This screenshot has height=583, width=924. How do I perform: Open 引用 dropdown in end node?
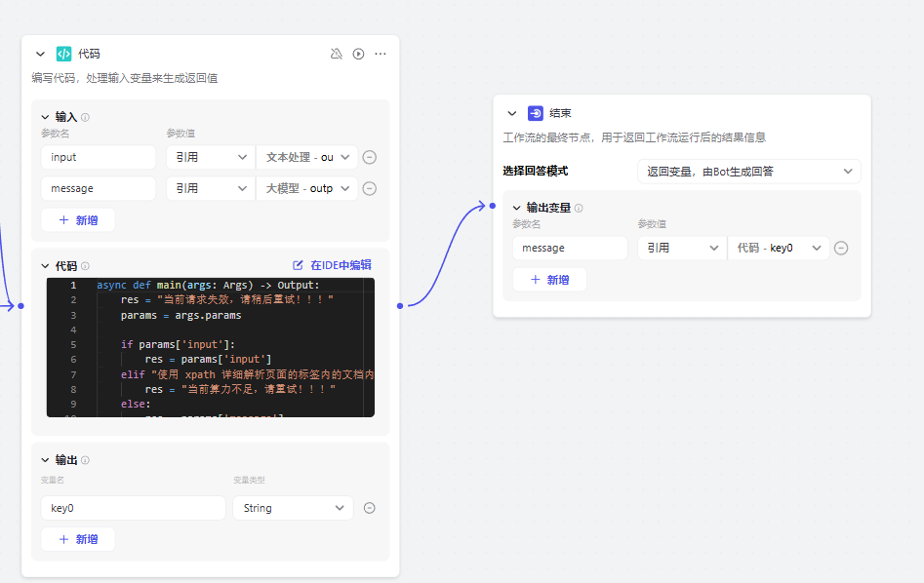[682, 248]
